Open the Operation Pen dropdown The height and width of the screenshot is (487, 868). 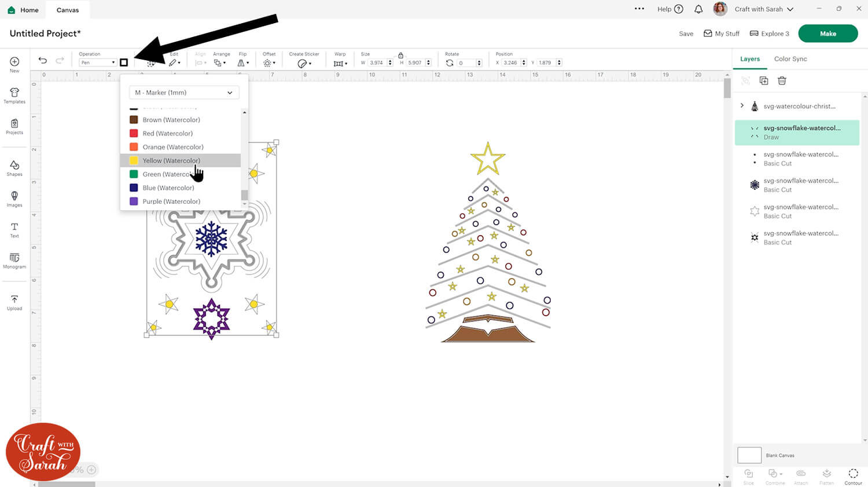pos(97,63)
